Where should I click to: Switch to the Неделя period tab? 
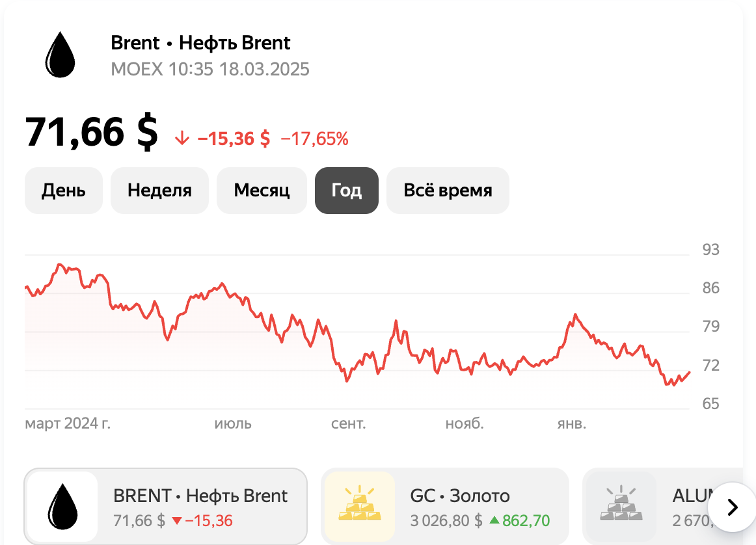click(159, 191)
